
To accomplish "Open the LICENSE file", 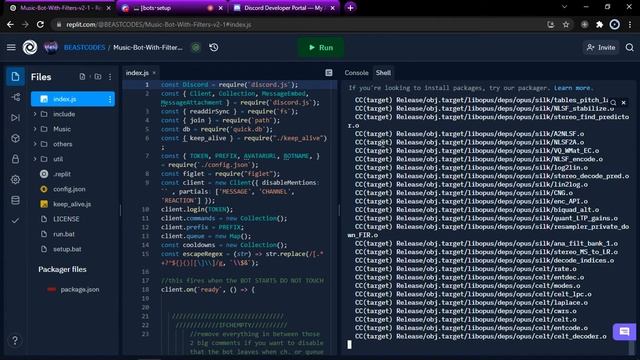I will [x=66, y=219].
